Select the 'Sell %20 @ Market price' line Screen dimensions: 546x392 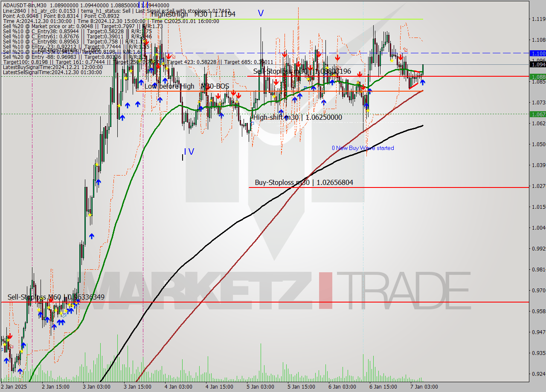pyautogui.click(x=82, y=26)
